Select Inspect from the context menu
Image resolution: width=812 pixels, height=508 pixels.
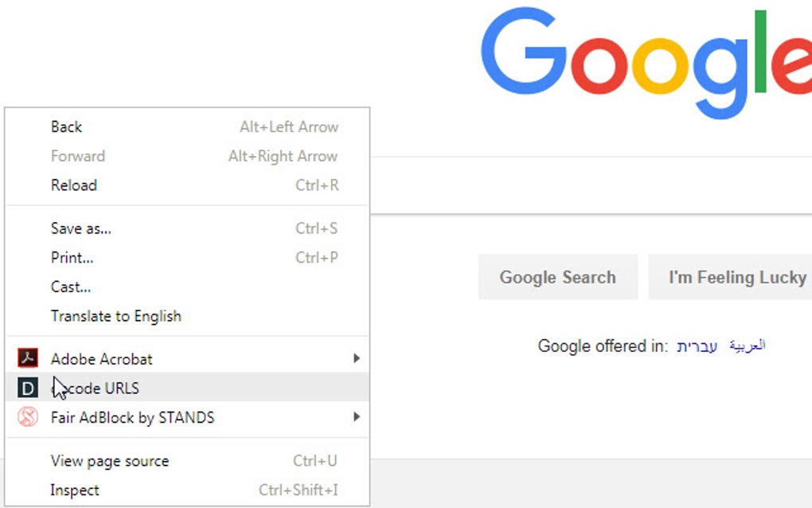point(75,490)
